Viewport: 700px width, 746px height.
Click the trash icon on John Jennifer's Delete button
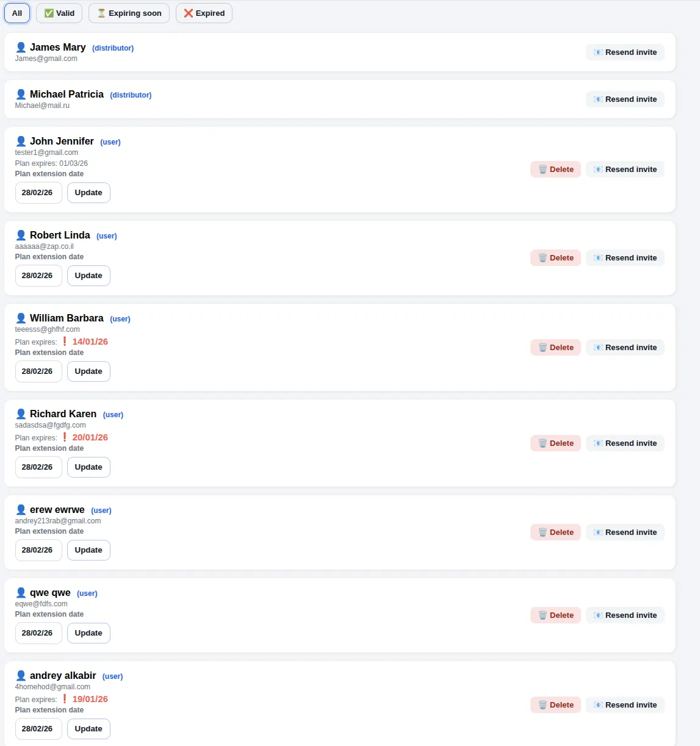(543, 169)
